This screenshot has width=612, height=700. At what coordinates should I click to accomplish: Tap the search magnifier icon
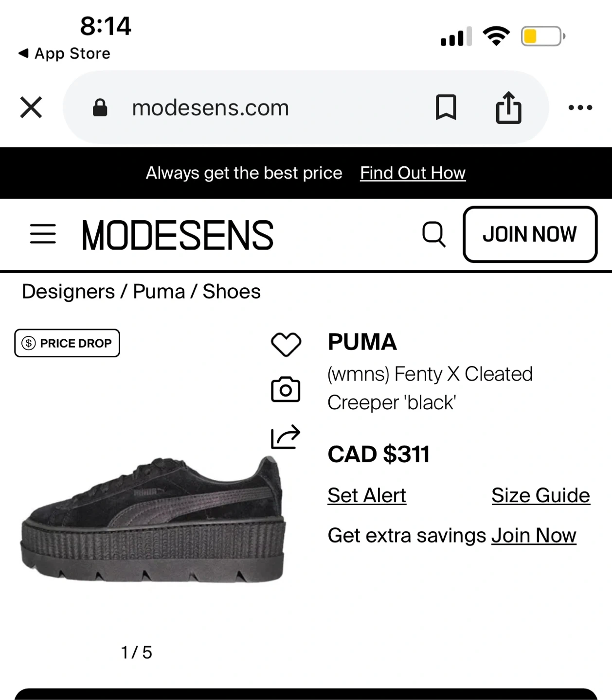(x=433, y=234)
